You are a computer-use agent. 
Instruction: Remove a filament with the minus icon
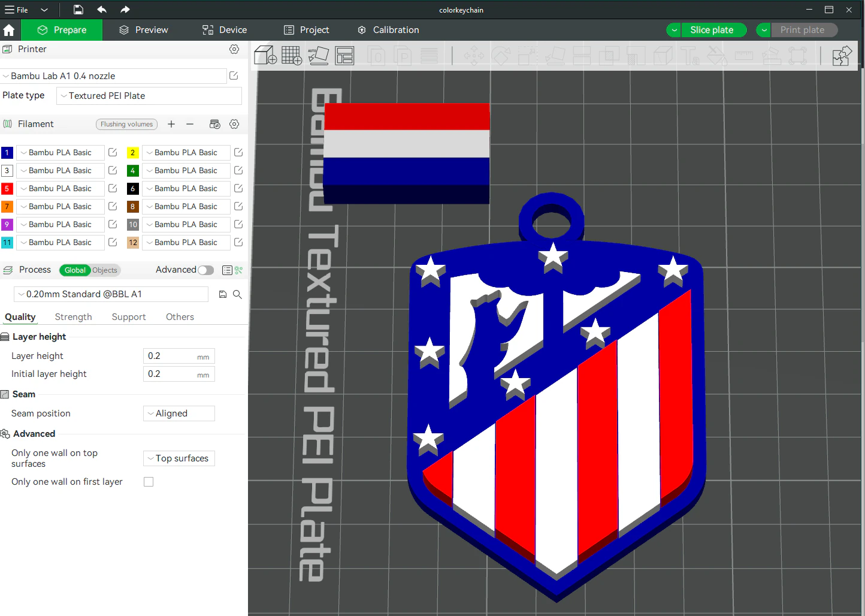coord(190,124)
